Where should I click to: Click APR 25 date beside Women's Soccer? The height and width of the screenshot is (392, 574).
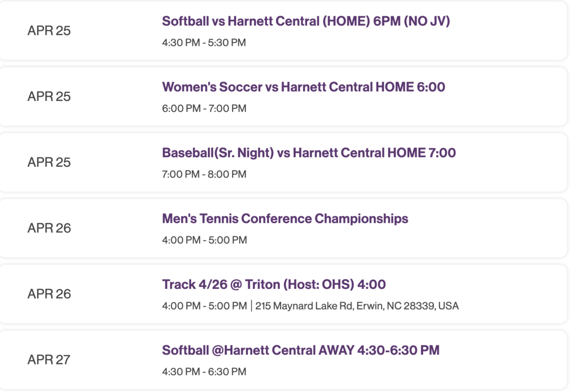(49, 96)
